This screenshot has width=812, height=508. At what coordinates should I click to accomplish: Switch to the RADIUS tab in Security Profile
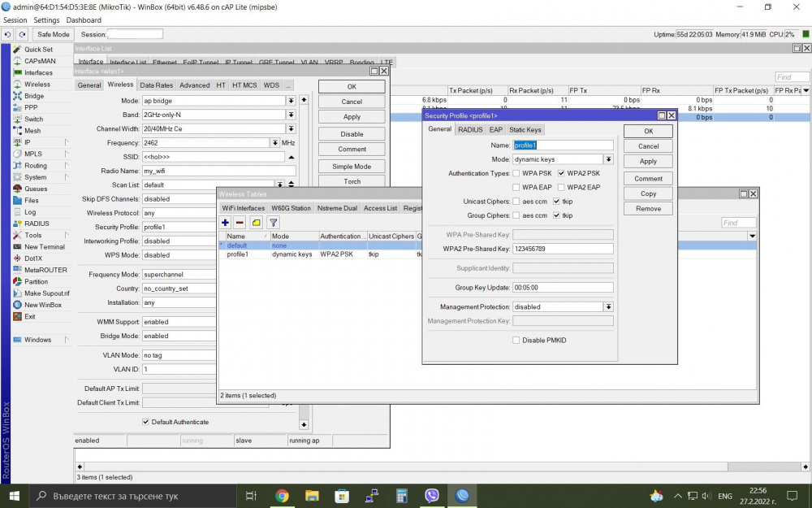tap(469, 129)
